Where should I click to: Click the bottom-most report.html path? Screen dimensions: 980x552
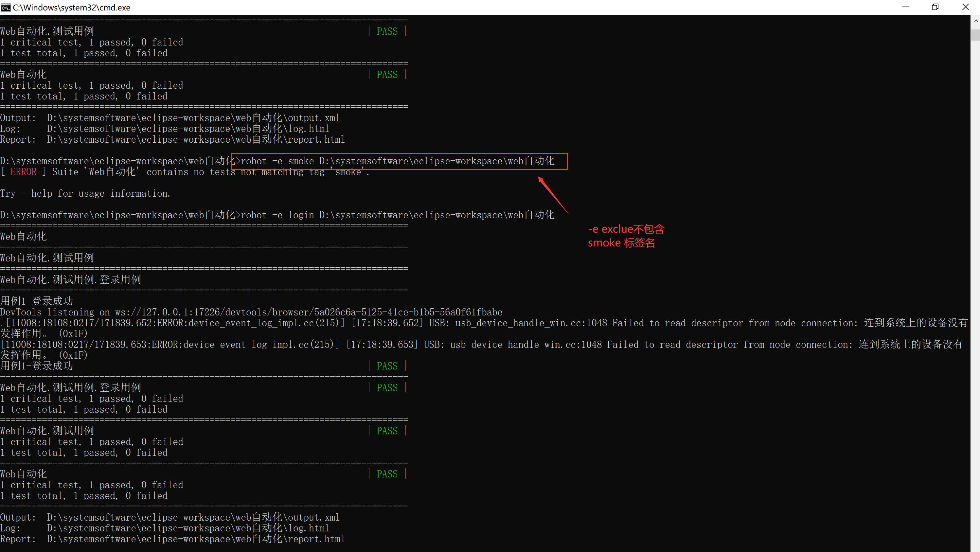point(196,539)
